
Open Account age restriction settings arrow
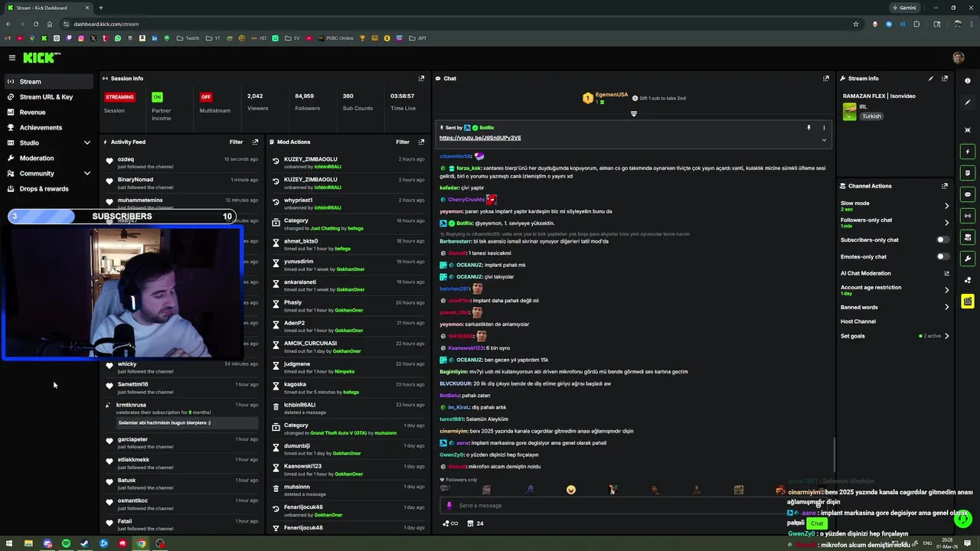946,290
